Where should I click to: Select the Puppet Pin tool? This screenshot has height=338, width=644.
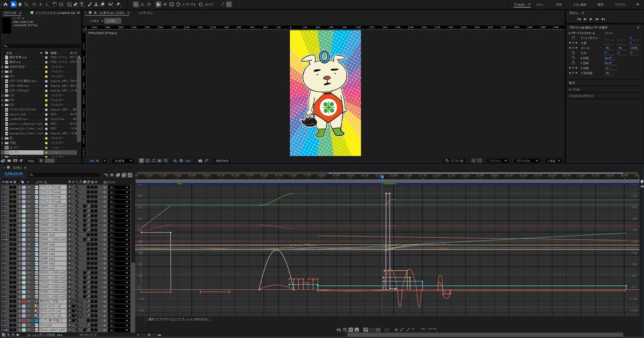click(x=118, y=4)
